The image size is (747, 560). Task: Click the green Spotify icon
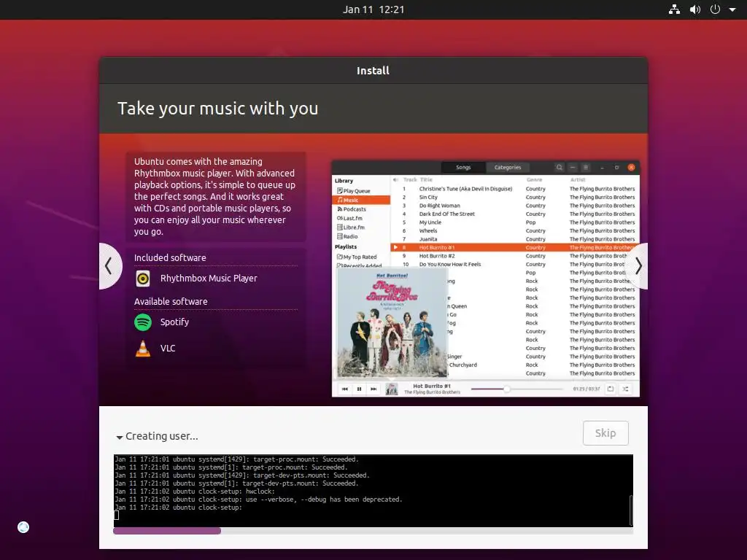click(143, 322)
